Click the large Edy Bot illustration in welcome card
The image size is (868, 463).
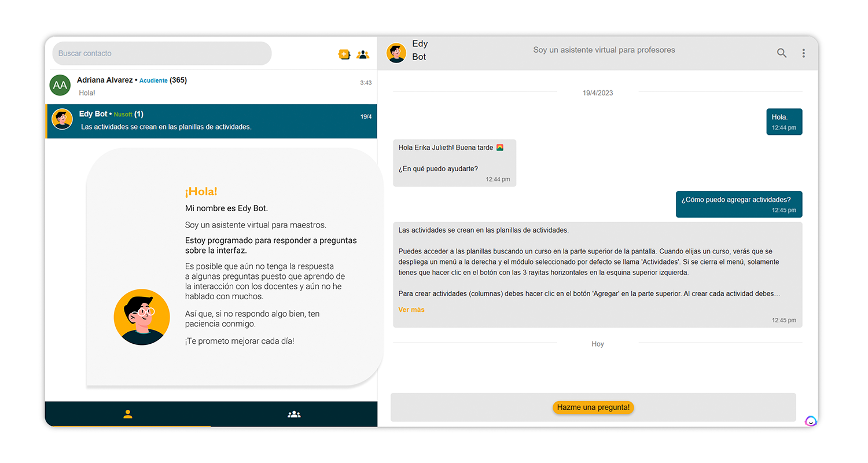142,317
